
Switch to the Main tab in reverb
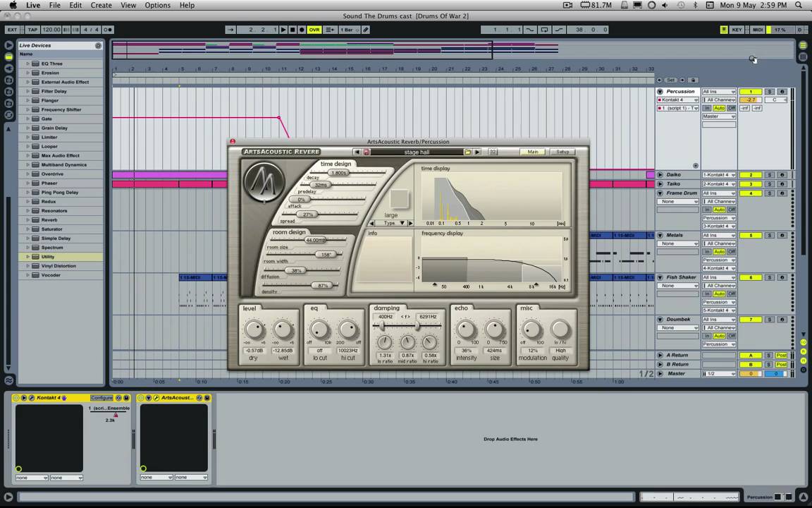[x=533, y=152]
